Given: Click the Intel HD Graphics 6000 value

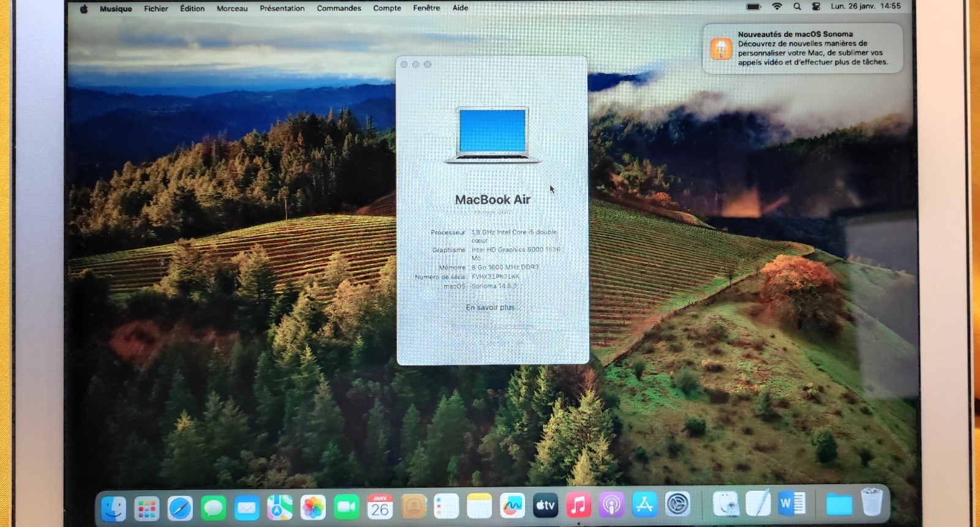Looking at the screenshot, I should tap(516, 253).
